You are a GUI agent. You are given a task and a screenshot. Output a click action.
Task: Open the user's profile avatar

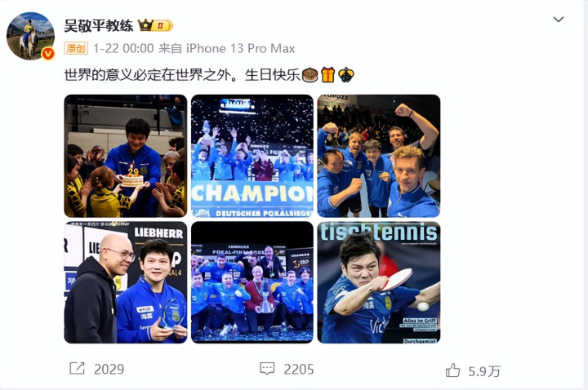(x=30, y=36)
